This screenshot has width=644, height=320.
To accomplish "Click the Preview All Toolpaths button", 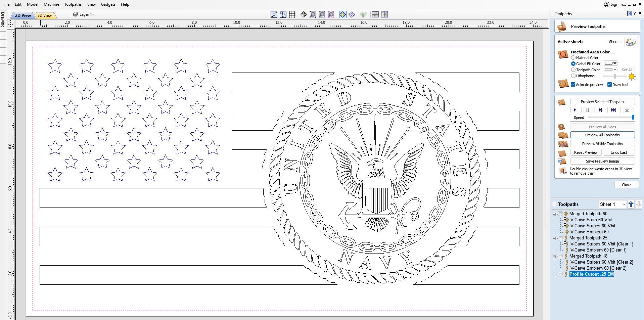I will [603, 135].
